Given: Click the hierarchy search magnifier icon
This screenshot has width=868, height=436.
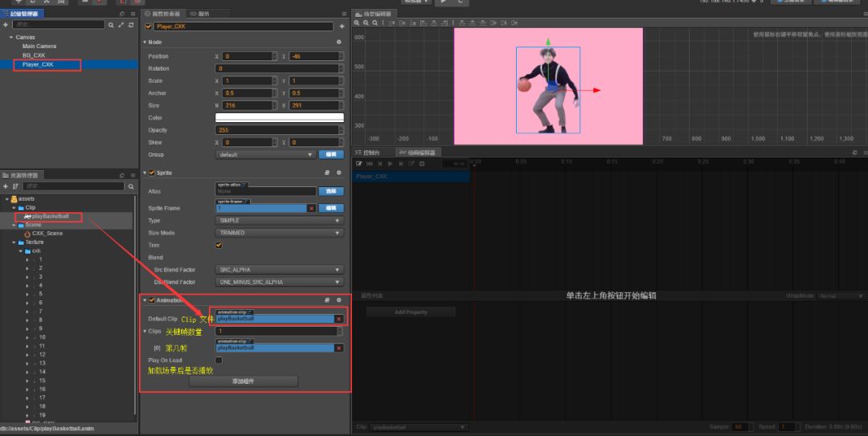Looking at the screenshot, I should tap(111, 25).
